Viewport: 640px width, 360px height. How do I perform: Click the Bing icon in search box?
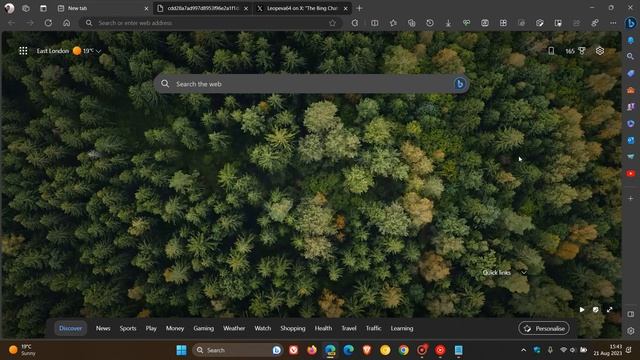tap(460, 84)
